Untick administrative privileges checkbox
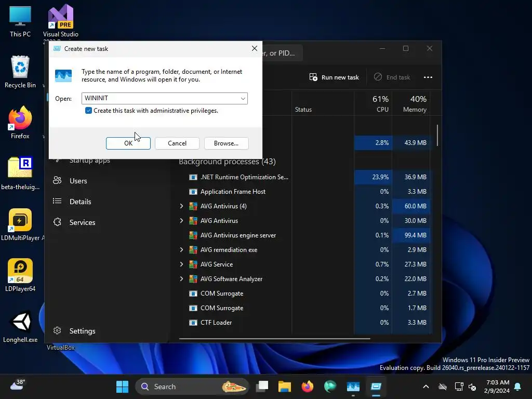Screen dimensions: 532x399 click(x=88, y=111)
